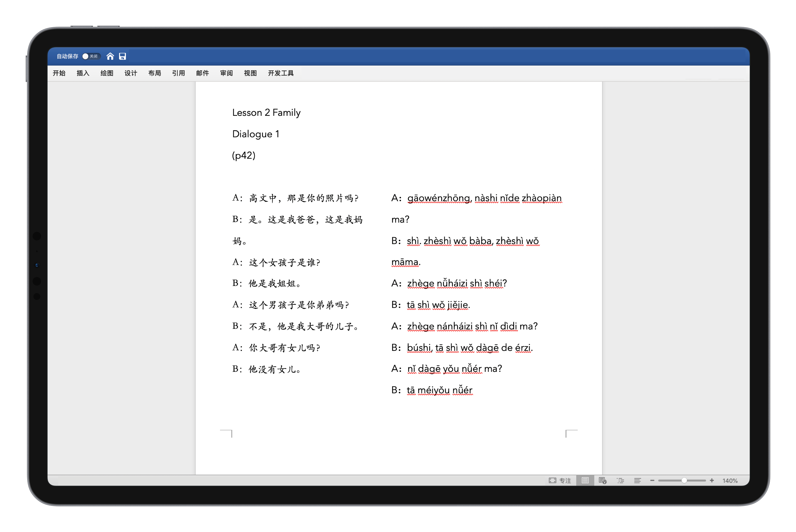Open the 开始 Home ribbon tab

click(x=59, y=73)
